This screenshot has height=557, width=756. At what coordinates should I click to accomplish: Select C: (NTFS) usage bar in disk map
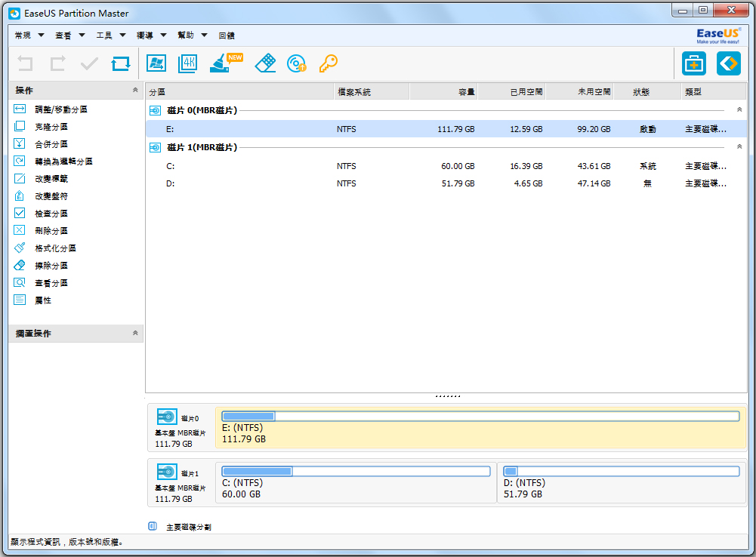[x=356, y=471]
